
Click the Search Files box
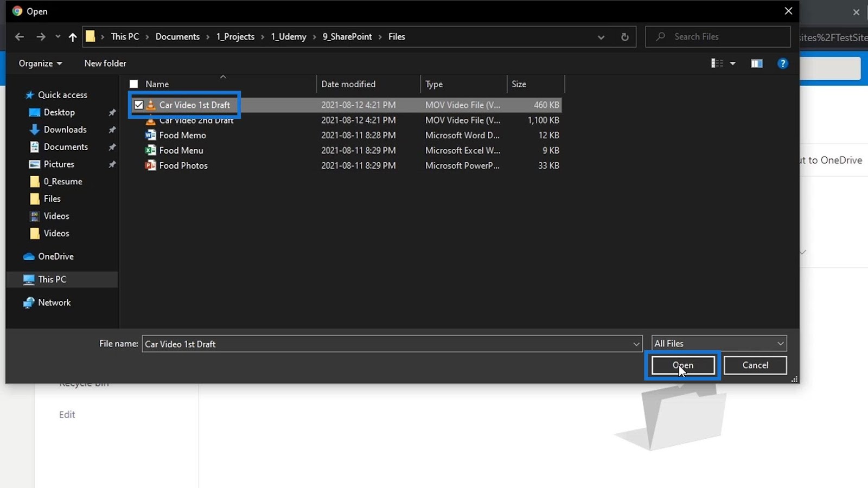pos(717,37)
